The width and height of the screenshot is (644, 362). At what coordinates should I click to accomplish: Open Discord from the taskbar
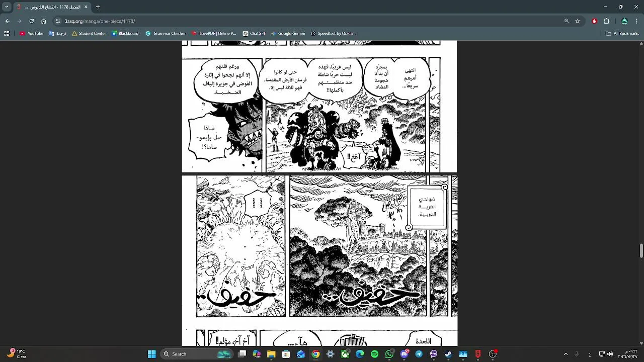tap(404, 354)
